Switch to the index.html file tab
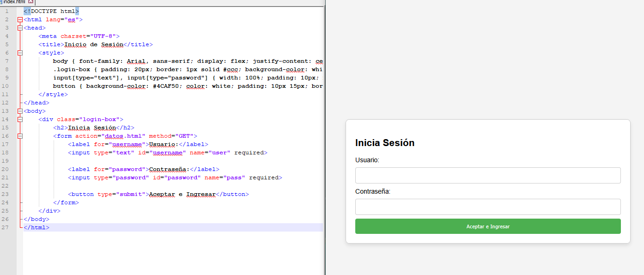 point(14,2)
